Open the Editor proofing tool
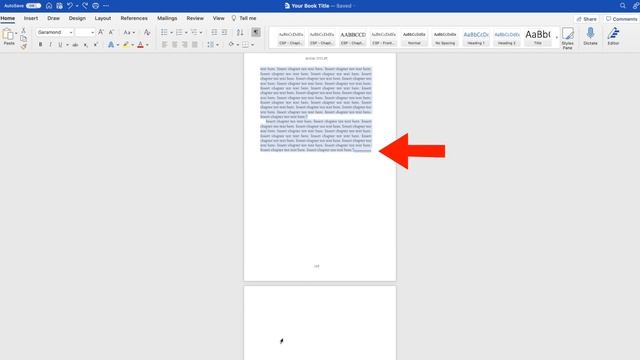This screenshot has width=640, height=360. [613, 36]
